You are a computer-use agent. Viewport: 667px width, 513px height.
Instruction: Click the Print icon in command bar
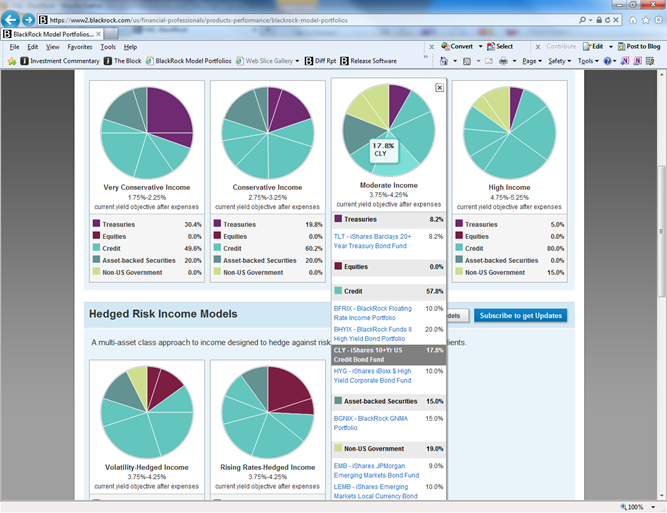[x=503, y=61]
